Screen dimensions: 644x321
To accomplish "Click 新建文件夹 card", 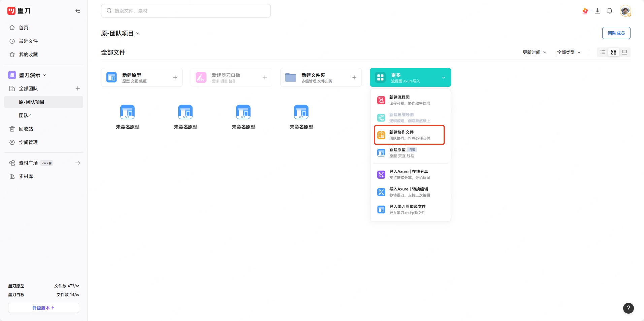I will coord(321,77).
